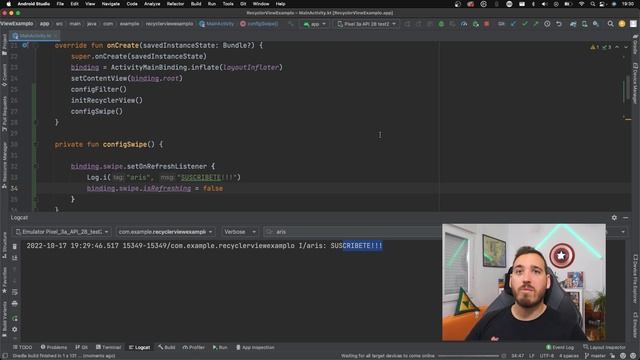Open the SDK Manager icon
This screenshot has height=360, width=640.
(596, 24)
